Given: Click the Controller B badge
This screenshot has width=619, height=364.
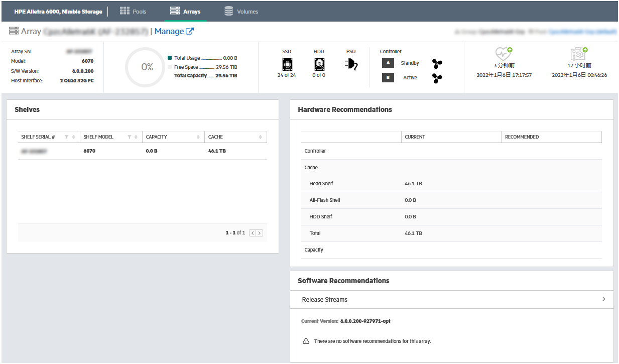Looking at the screenshot, I should point(388,78).
